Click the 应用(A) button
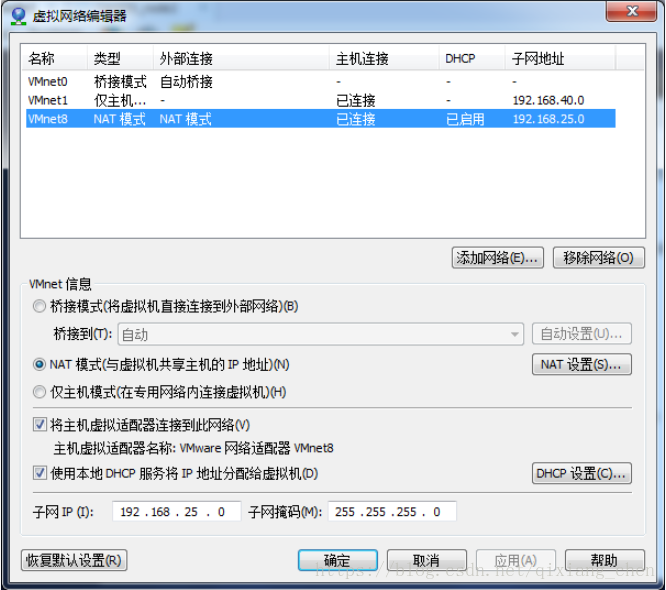The height and width of the screenshot is (590, 666). [516, 560]
